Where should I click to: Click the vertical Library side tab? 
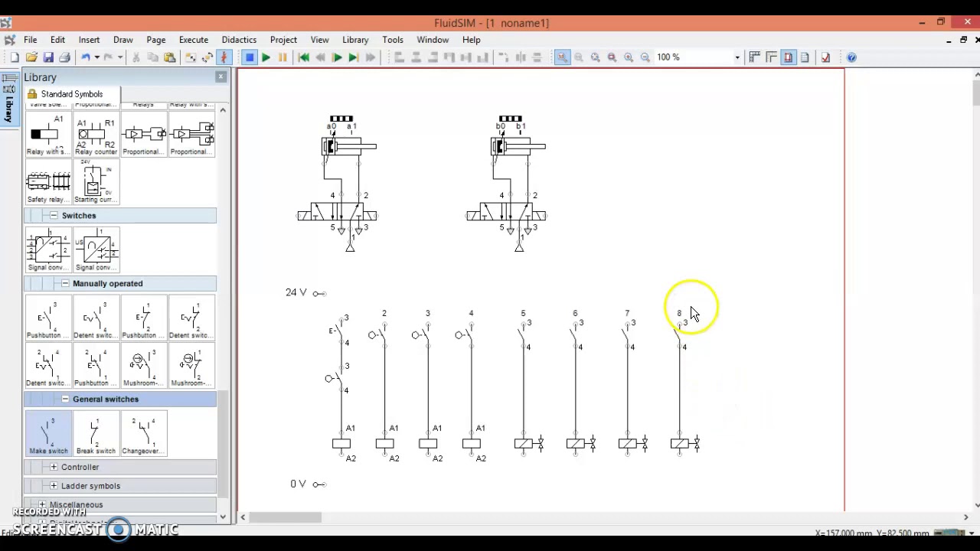pos(9,99)
